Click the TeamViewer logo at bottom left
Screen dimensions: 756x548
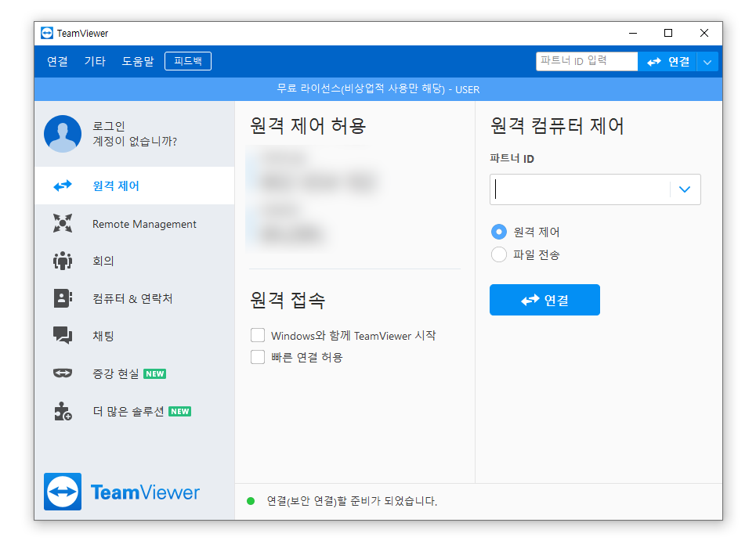click(121, 492)
